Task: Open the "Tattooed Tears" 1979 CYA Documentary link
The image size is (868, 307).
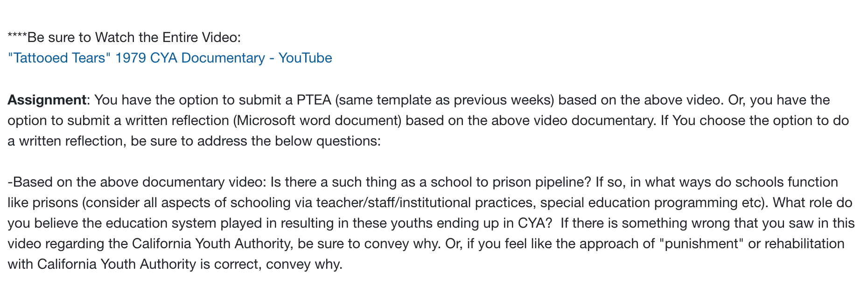Action: 170,58
